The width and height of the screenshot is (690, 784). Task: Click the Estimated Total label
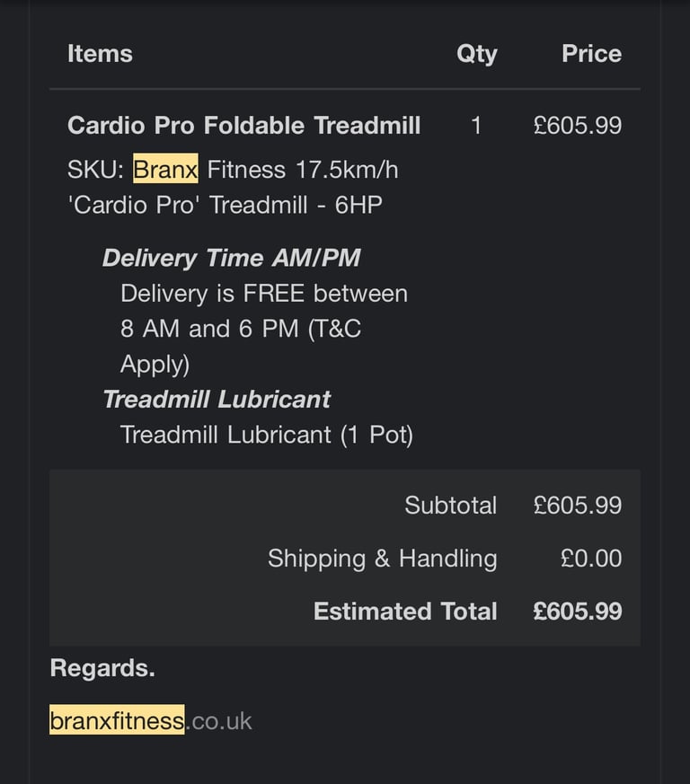click(x=405, y=611)
